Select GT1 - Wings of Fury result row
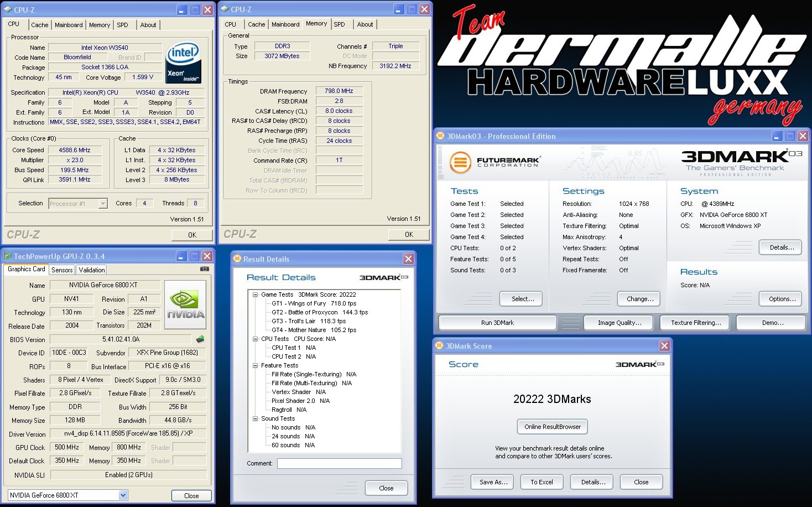This screenshot has width=812, height=507. (x=314, y=303)
